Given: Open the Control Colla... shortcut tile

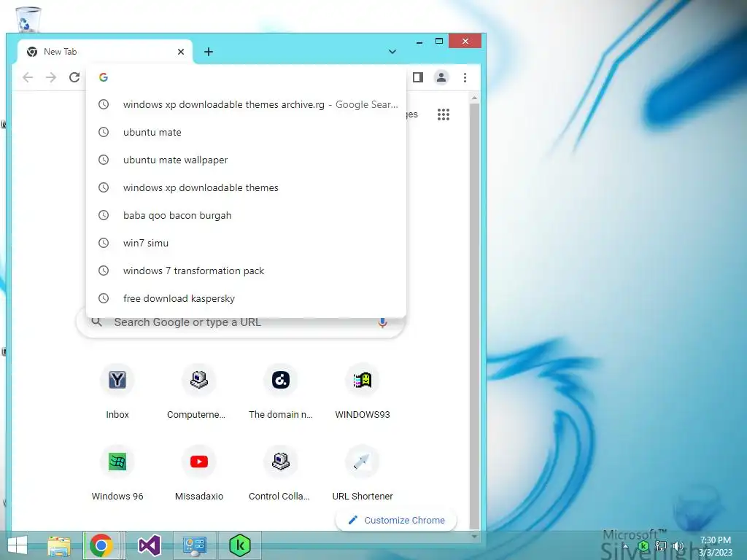Looking at the screenshot, I should [x=281, y=473].
